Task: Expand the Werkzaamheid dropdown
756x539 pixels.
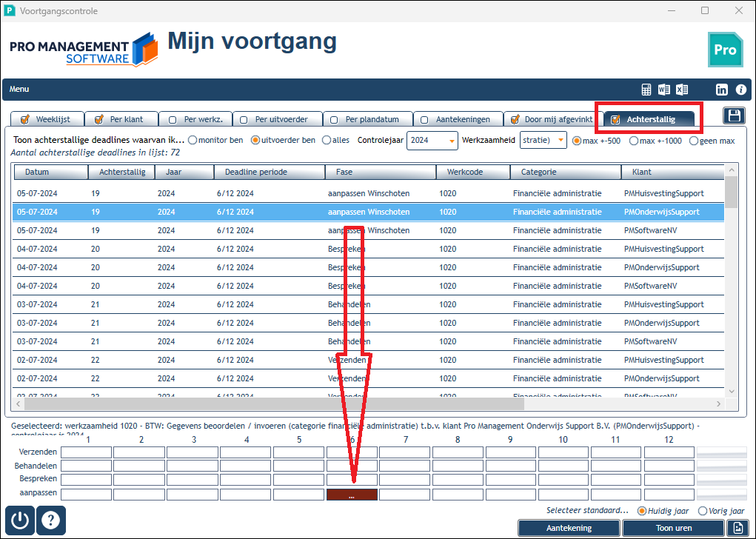Action: tap(543, 140)
